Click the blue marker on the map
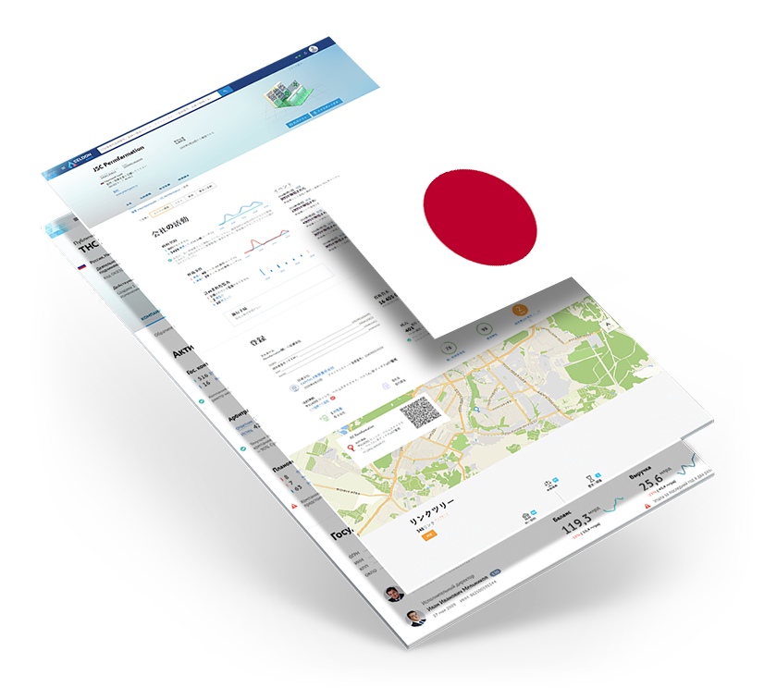The image size is (777, 700). coord(476,410)
